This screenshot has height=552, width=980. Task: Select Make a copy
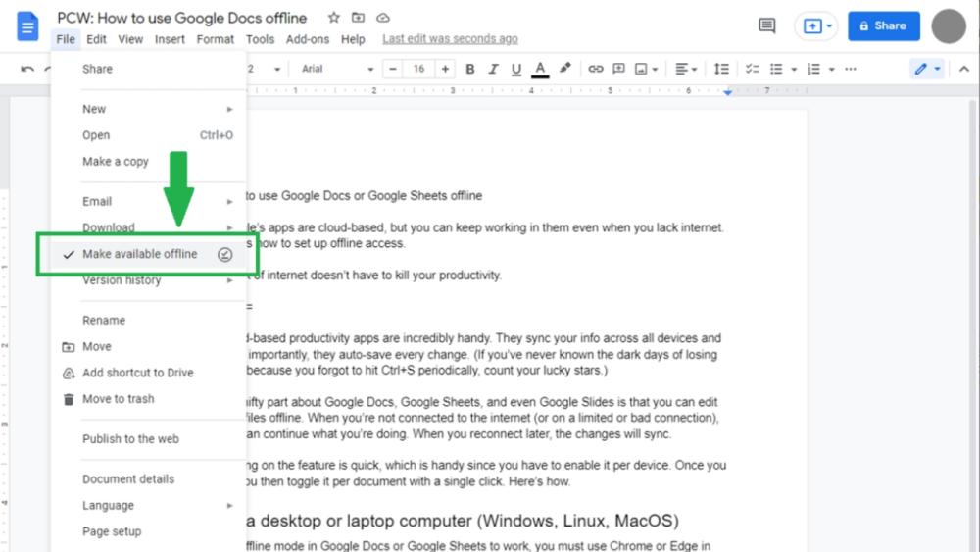coord(149,162)
